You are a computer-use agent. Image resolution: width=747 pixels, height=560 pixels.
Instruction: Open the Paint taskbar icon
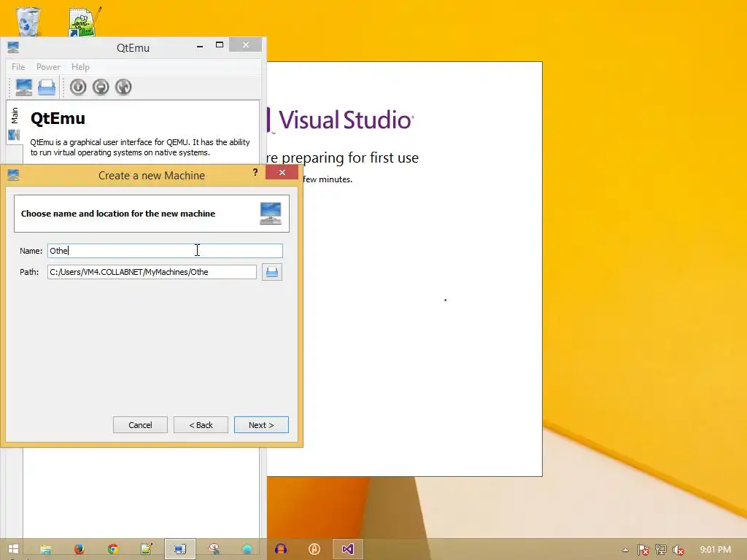click(x=214, y=550)
